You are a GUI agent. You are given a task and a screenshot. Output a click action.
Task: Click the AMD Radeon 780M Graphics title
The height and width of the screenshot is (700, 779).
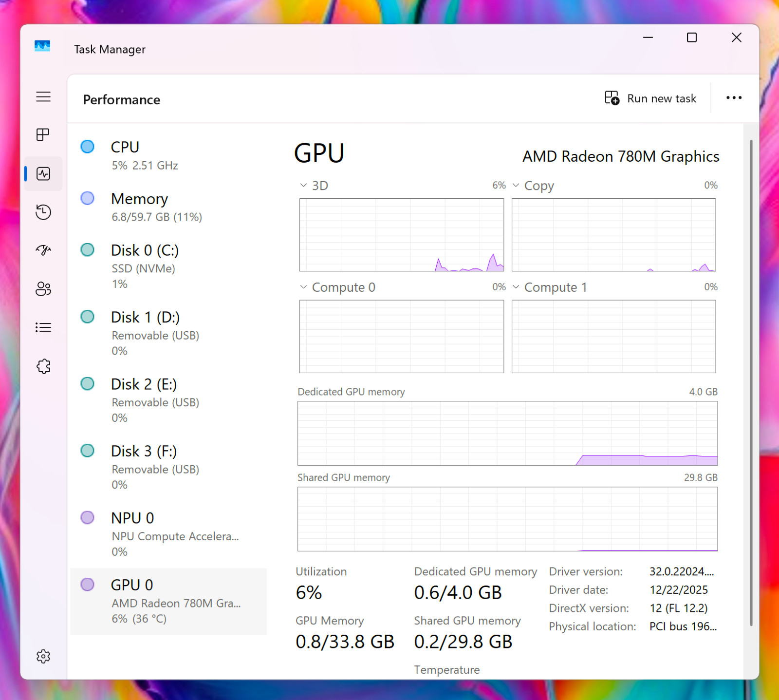[x=621, y=156]
